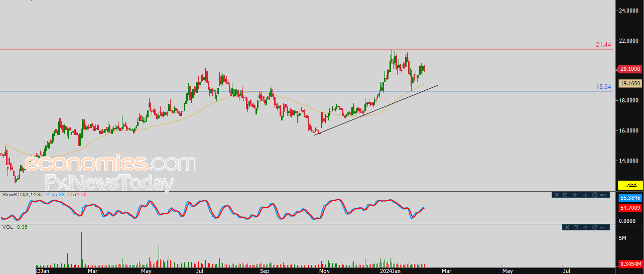The height and width of the screenshot is (274, 644).
Task: Select the 19.1600 moving average tag
Action: 630,84
